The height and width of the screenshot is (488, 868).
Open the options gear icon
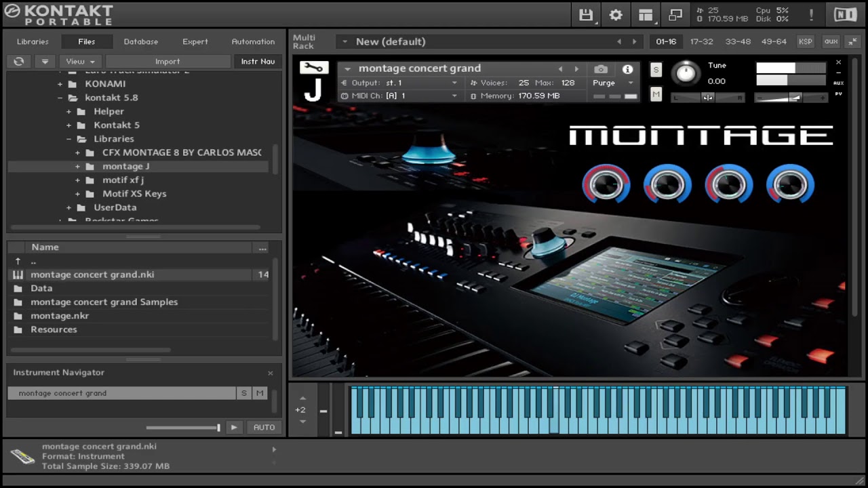coord(616,15)
